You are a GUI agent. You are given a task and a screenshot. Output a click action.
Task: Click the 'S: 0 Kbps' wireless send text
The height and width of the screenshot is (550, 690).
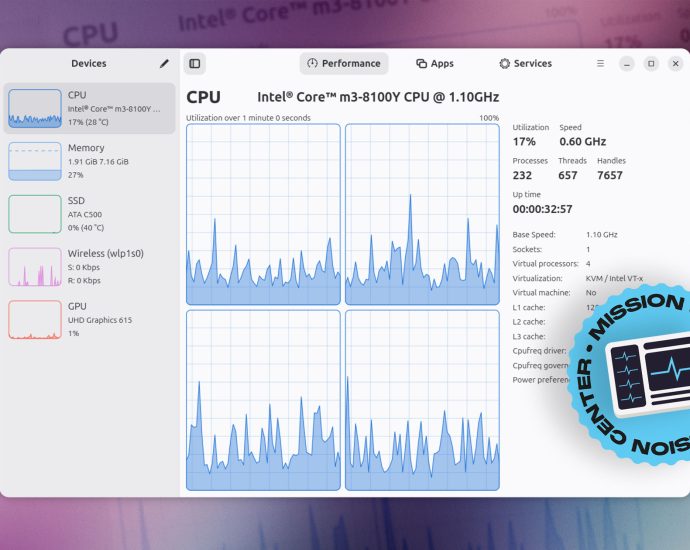84,267
